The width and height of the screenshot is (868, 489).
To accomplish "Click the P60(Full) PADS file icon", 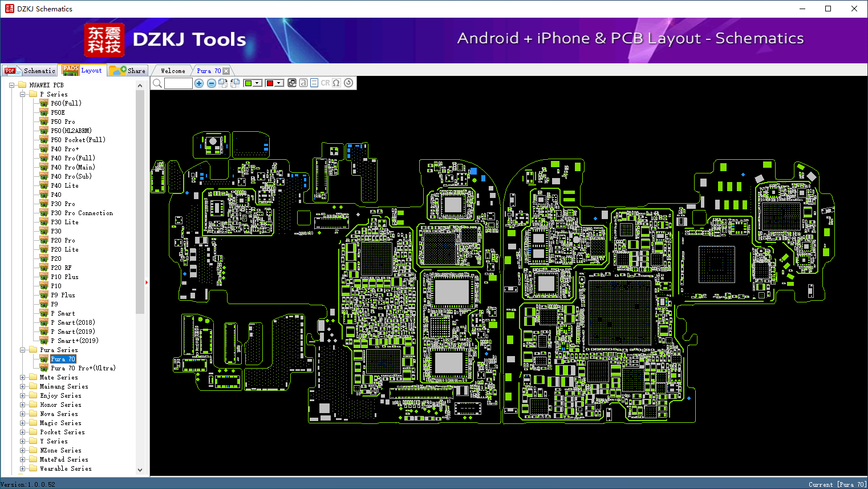I will [x=44, y=103].
